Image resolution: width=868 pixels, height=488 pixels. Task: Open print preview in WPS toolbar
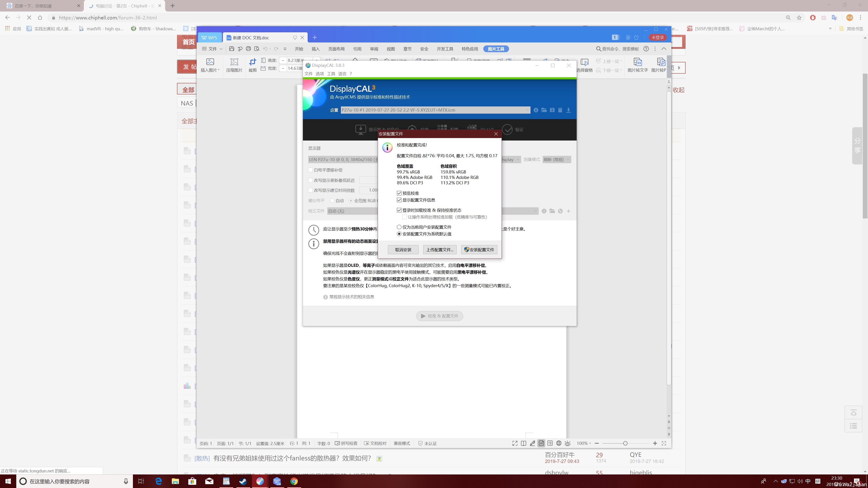[x=257, y=49]
